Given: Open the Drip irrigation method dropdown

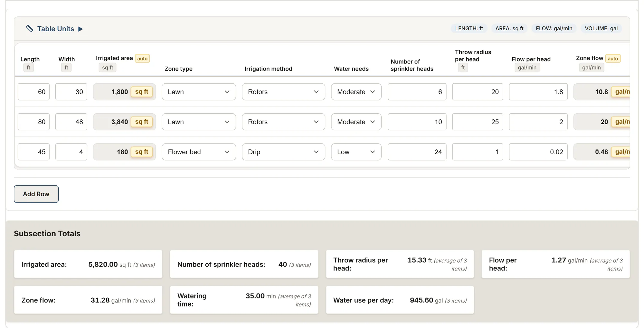Looking at the screenshot, I should click(283, 152).
